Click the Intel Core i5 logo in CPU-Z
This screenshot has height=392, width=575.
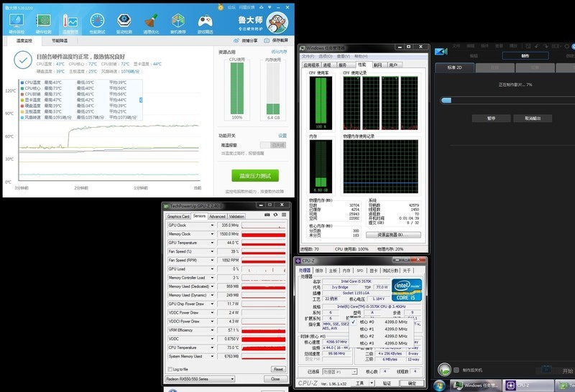(407, 290)
